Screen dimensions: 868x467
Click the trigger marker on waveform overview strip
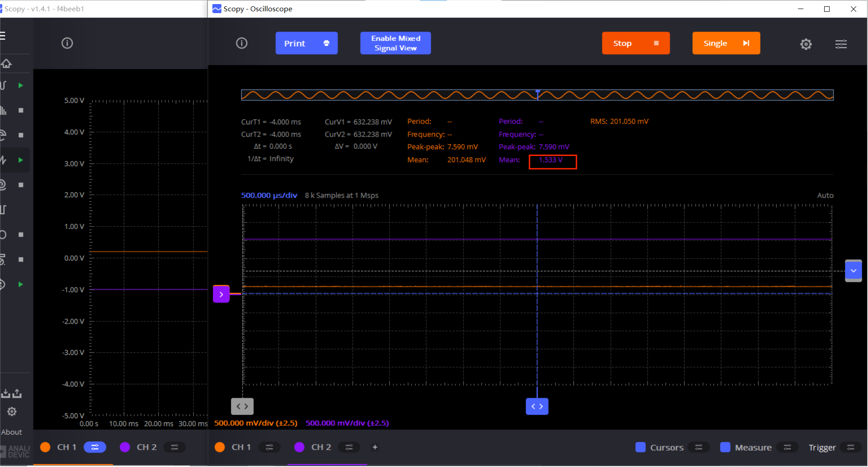pos(538,92)
